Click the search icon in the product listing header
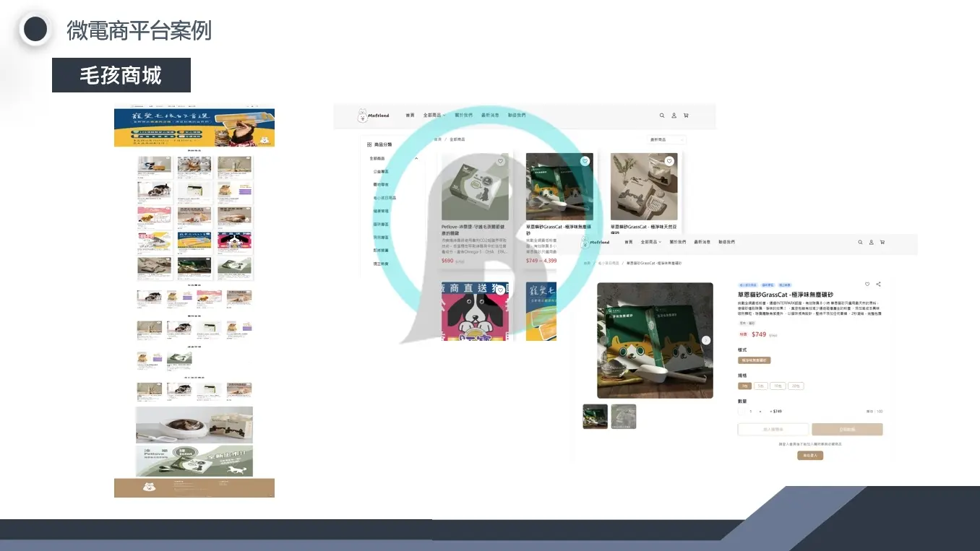Viewport: 980px width, 551px height. [662, 116]
